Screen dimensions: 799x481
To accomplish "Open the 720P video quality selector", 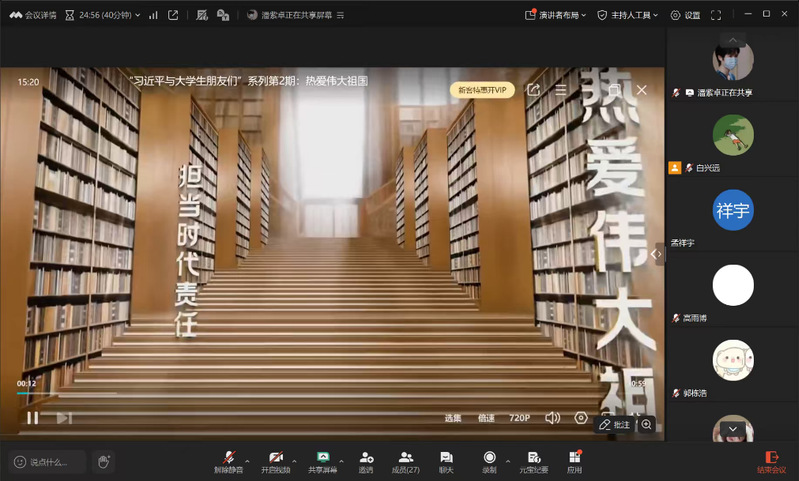I will [519, 418].
